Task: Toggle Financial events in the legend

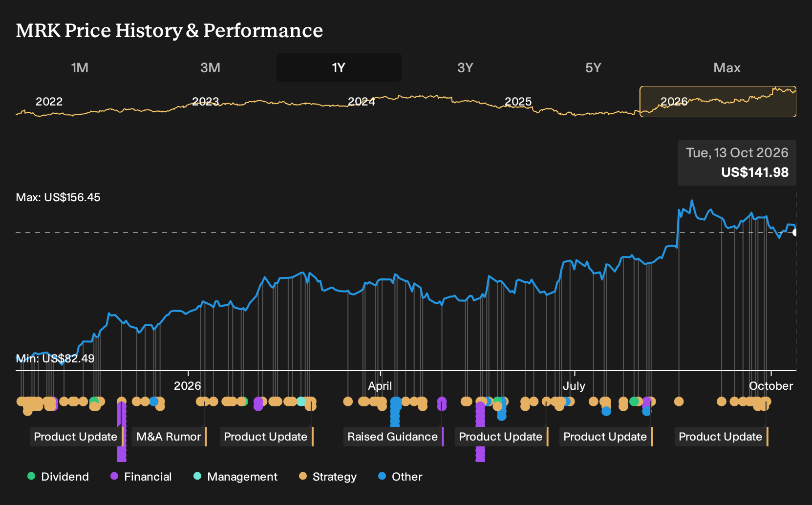Action: (x=141, y=476)
